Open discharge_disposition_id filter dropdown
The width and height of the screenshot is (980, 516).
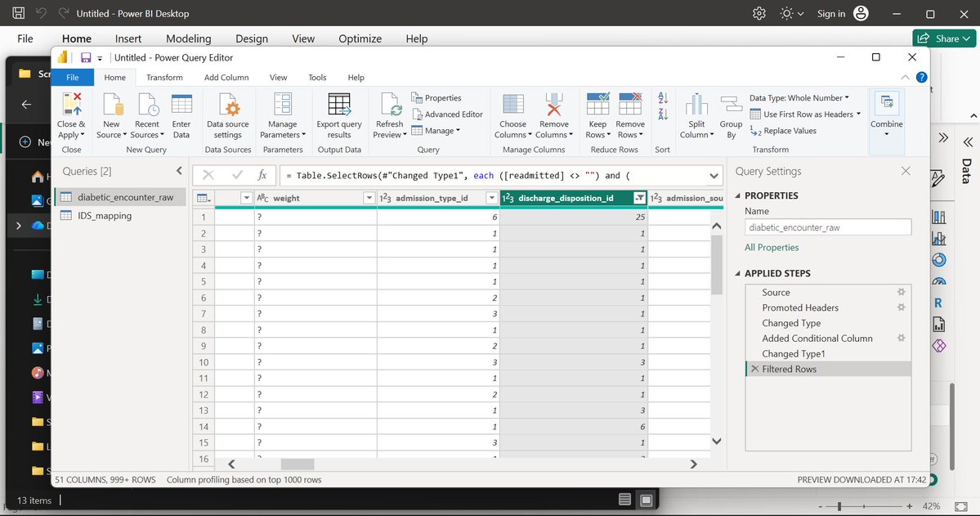(639, 198)
